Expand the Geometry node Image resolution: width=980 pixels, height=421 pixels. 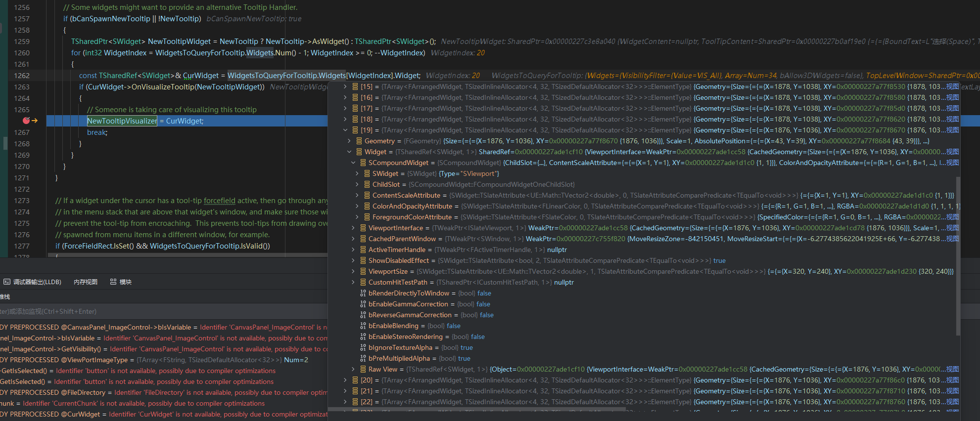349,141
